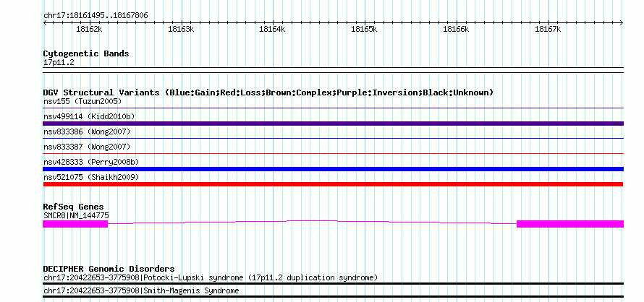Select the 17p11.2 band label
644x302 pixels.
tap(59, 63)
